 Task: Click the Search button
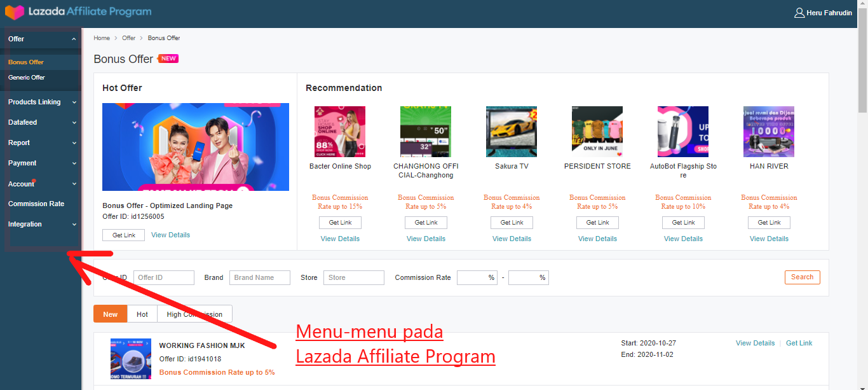click(x=802, y=277)
